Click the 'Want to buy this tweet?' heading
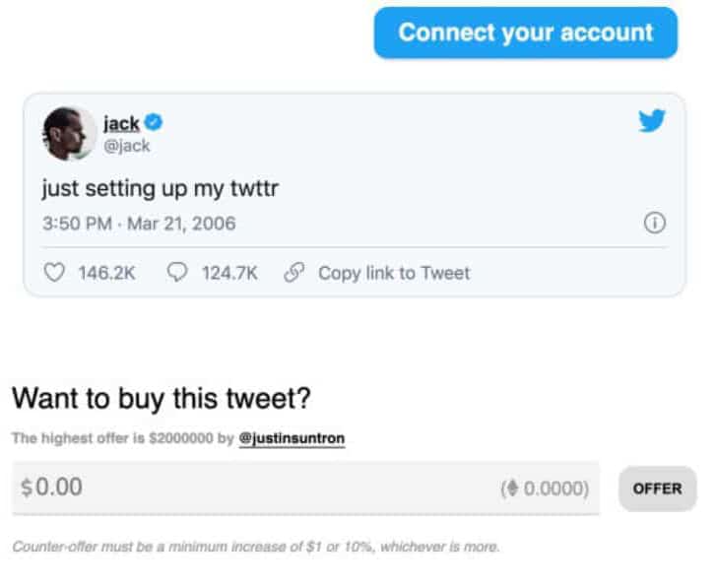This screenshot has width=715, height=588. 161,399
